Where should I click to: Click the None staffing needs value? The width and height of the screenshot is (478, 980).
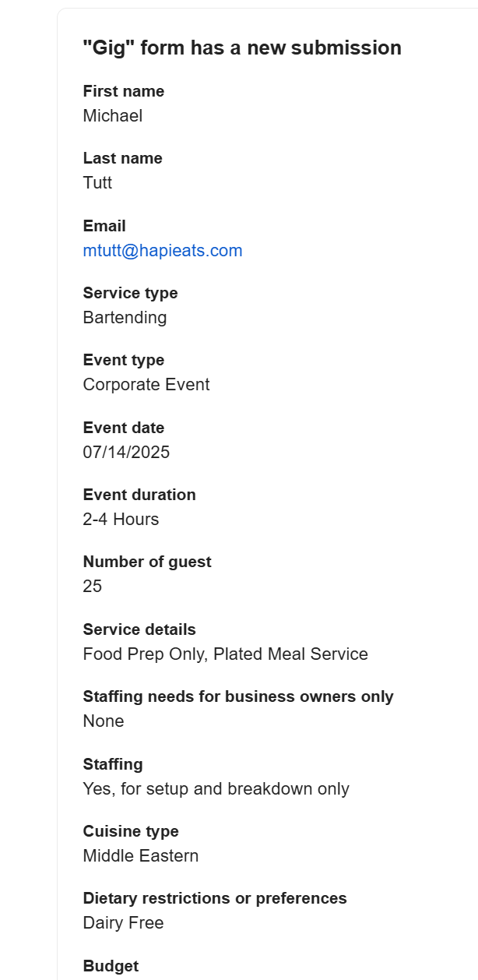click(x=104, y=721)
